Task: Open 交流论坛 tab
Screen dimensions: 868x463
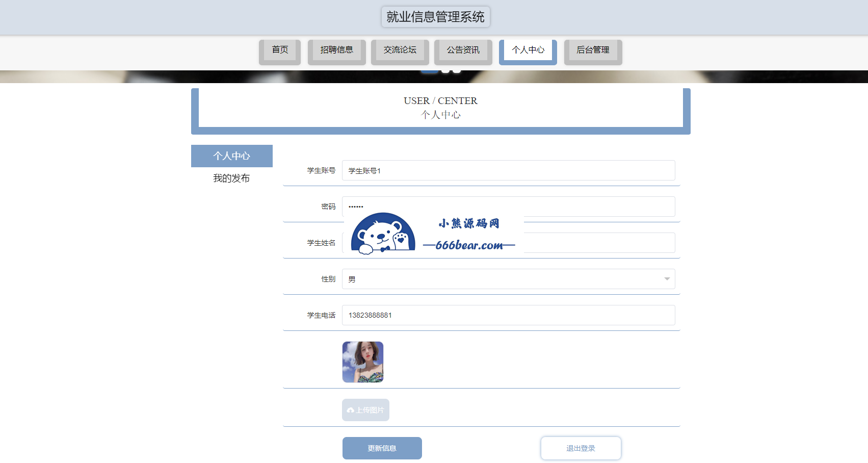Action: (400, 52)
